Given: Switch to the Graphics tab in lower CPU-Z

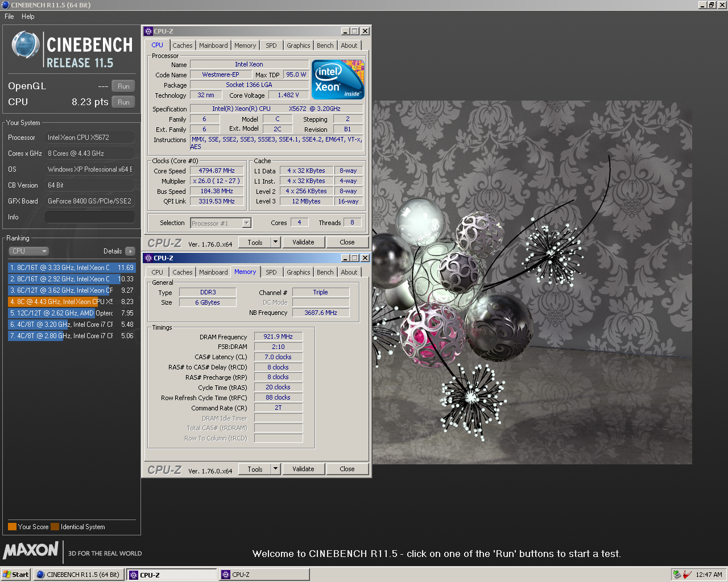Looking at the screenshot, I should pyautogui.click(x=299, y=272).
